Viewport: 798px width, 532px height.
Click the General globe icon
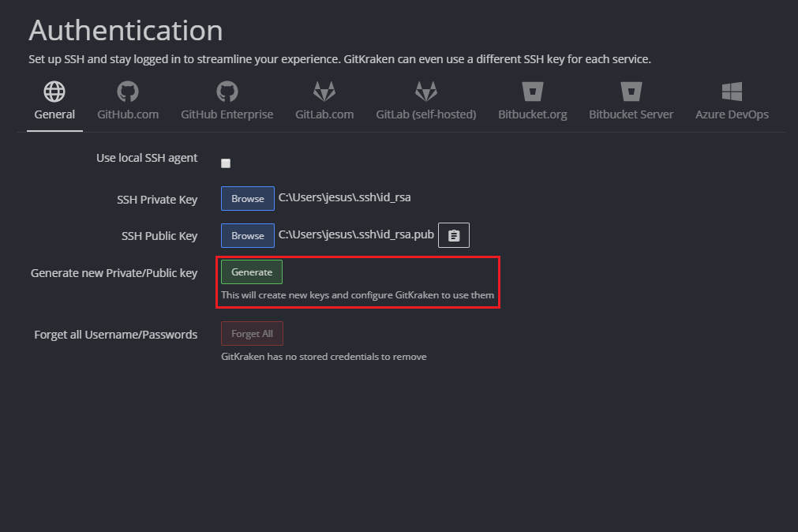pyautogui.click(x=54, y=92)
